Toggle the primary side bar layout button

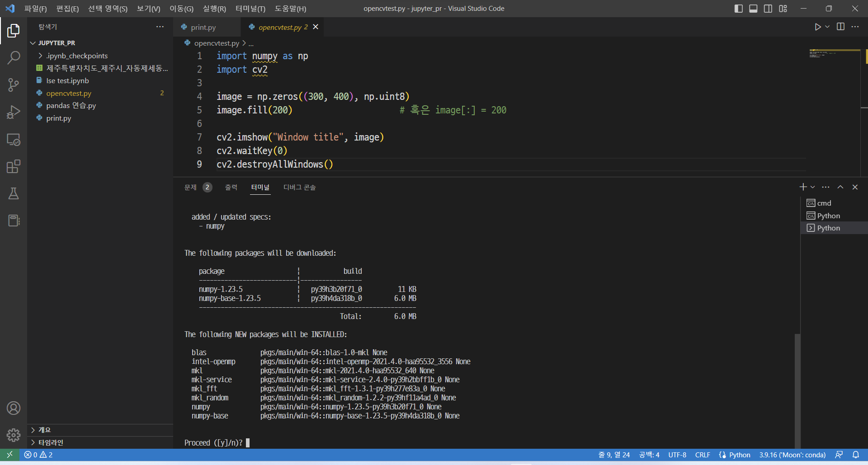pyautogui.click(x=738, y=9)
